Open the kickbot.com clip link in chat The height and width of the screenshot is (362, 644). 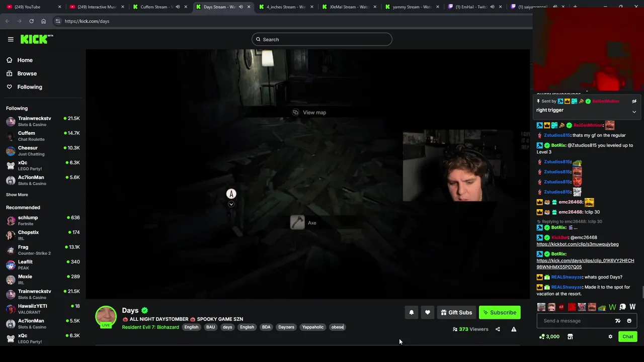[x=578, y=244]
